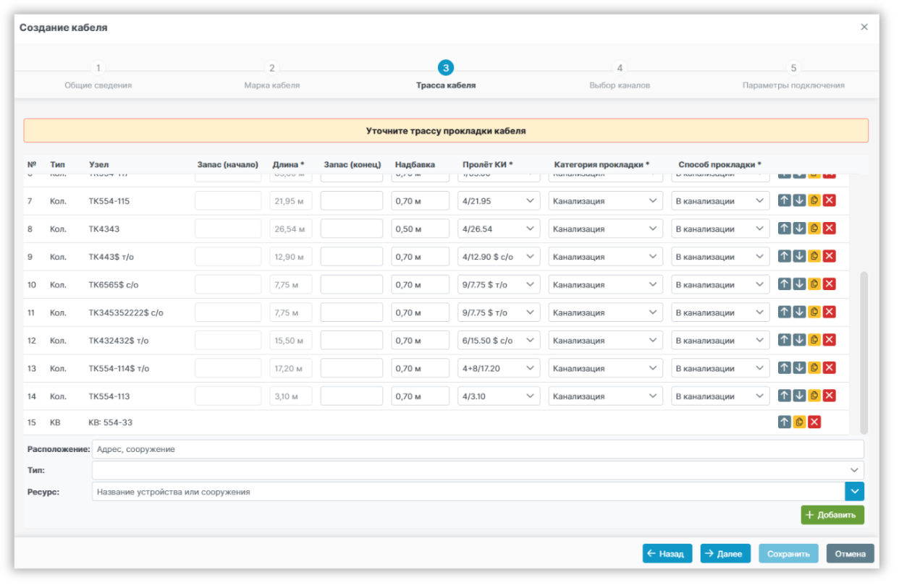Focus Надбавка field 0,50 м for TK4343
This screenshot has width=899, height=588.
(421, 229)
